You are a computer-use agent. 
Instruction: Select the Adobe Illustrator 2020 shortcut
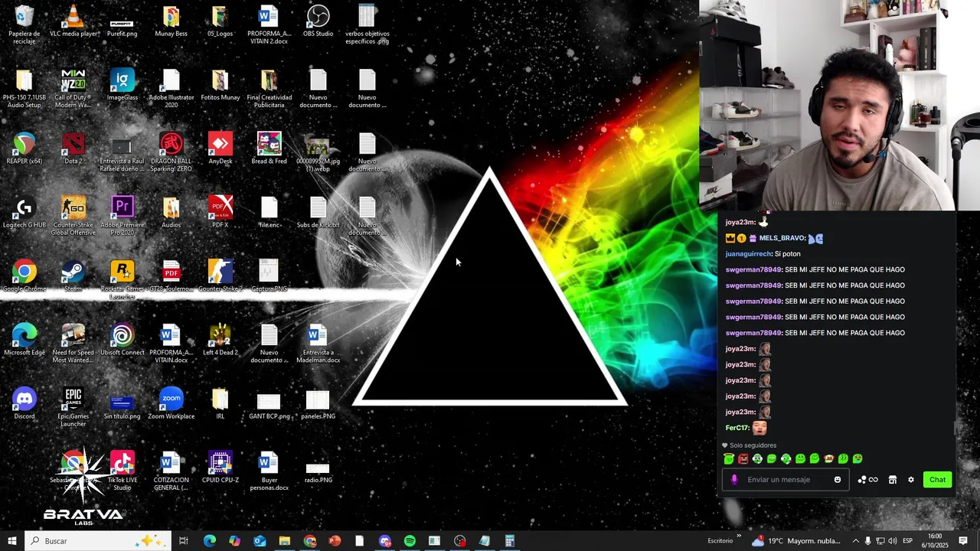pos(171,88)
